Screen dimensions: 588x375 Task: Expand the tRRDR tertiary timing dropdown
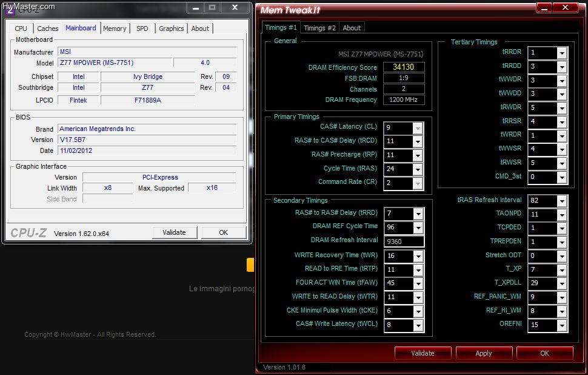562,53
